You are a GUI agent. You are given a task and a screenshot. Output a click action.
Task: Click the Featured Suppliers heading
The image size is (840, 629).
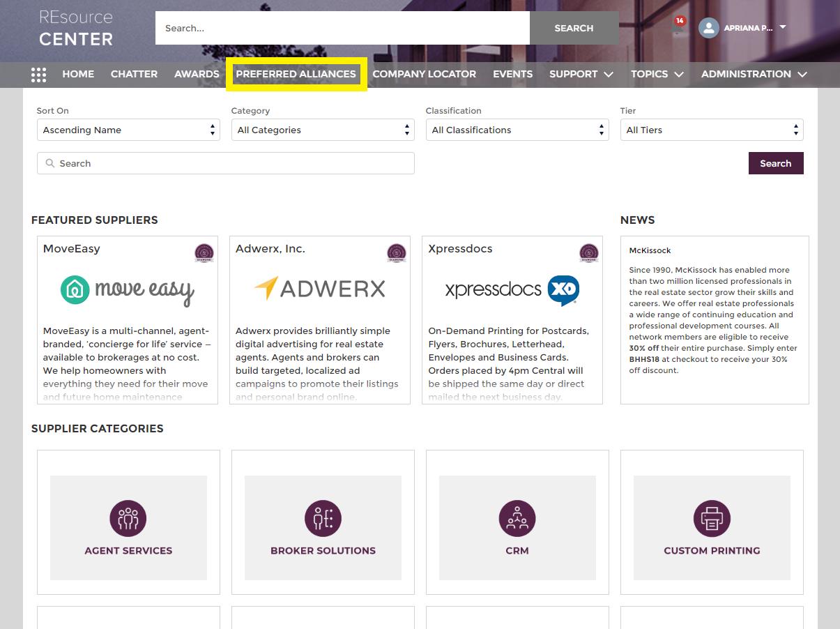point(95,220)
